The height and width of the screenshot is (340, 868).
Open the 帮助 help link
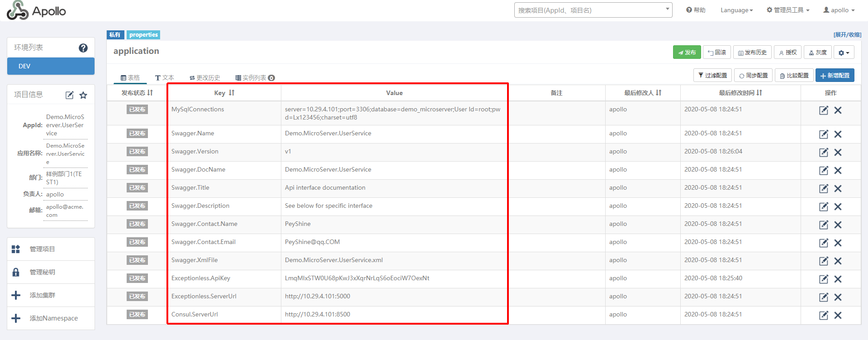tap(696, 10)
